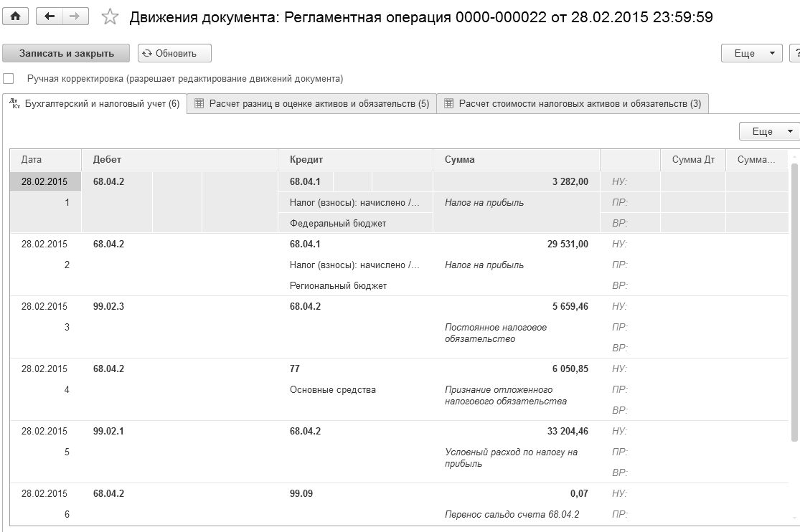800x532 pixels.
Task: Click the Дебет column header
Action: click(x=179, y=160)
